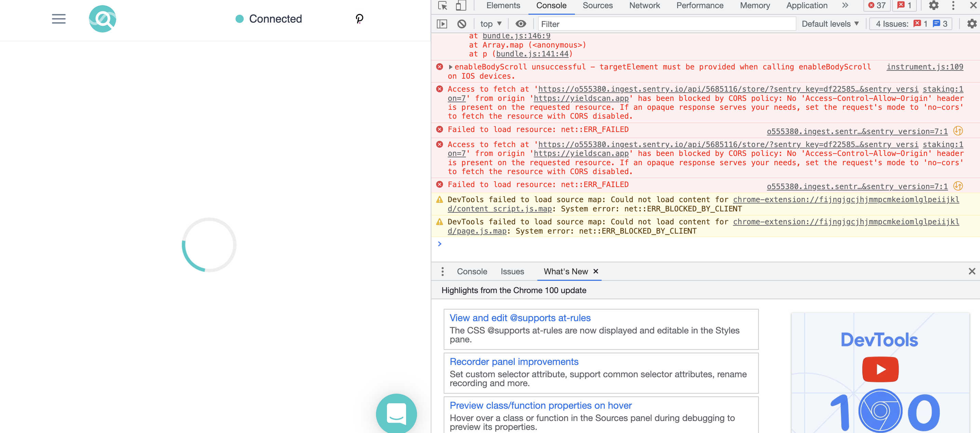This screenshot has height=433, width=980.
Task: Activate the inspect element picker
Action: (x=442, y=6)
